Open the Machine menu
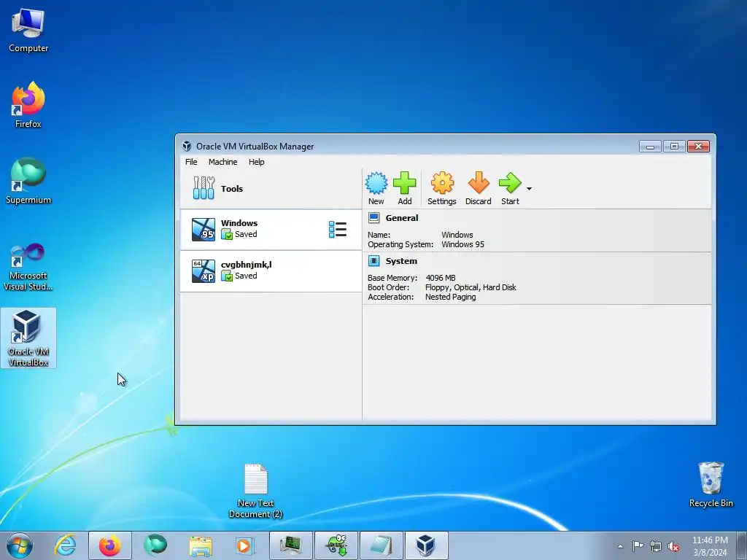The image size is (747, 560). pyautogui.click(x=222, y=162)
